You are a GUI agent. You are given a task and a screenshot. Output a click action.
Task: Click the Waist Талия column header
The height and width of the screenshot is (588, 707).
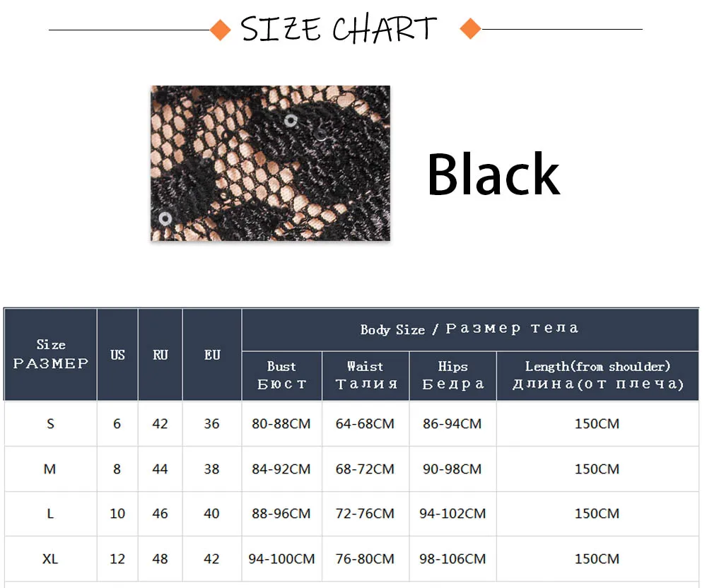366,376
